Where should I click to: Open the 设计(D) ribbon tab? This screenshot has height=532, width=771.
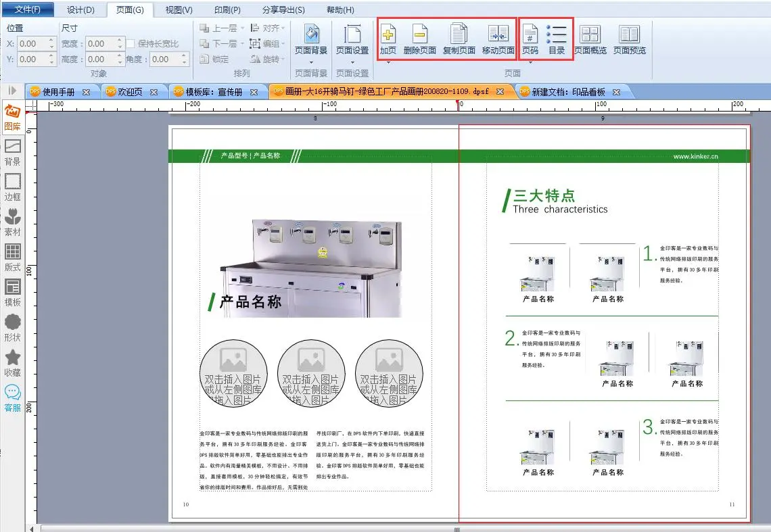tap(80, 10)
